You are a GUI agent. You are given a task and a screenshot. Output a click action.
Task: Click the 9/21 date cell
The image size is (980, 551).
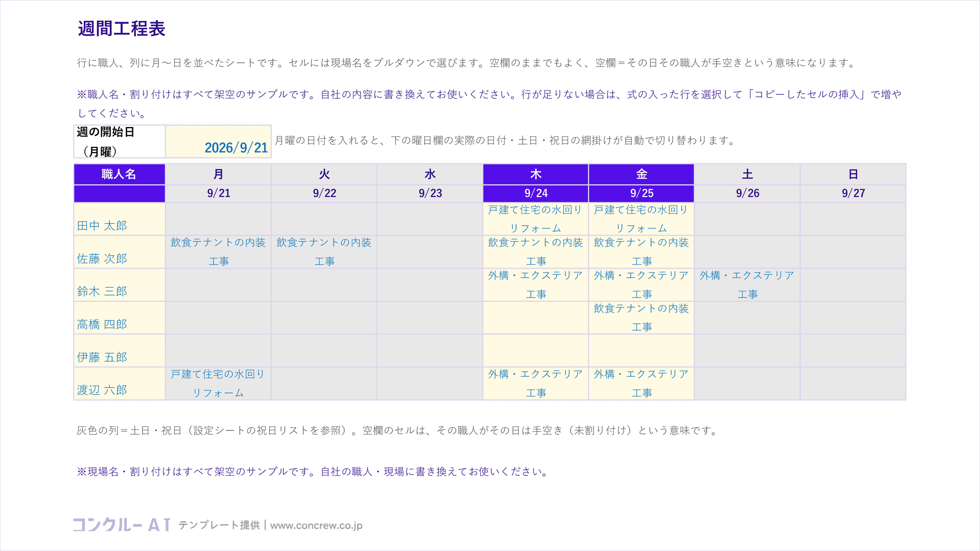tap(218, 193)
